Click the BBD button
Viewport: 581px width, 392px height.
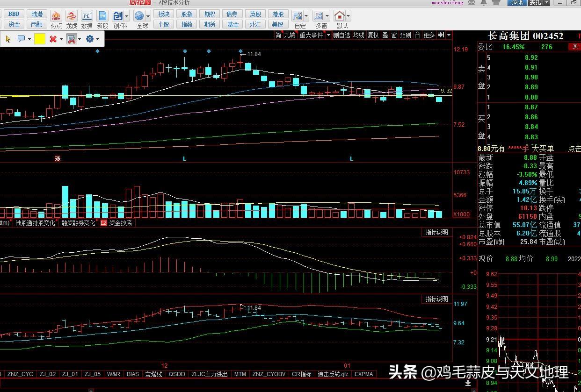14,14
